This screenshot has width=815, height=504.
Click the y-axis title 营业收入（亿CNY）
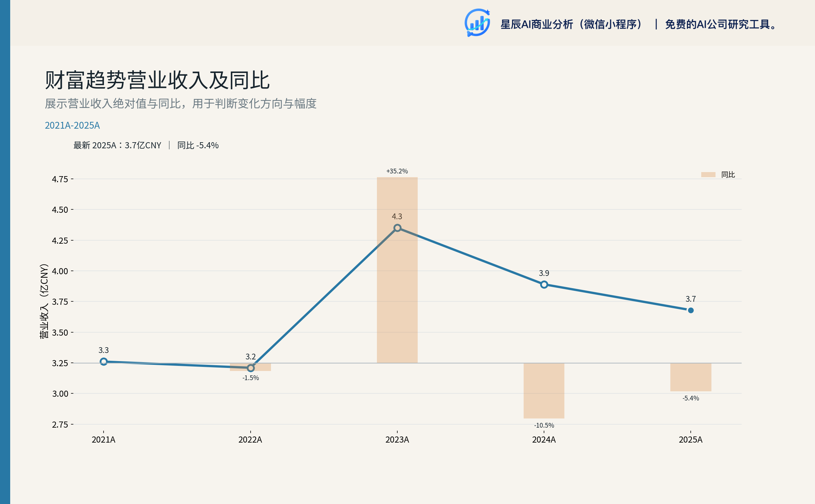44,301
